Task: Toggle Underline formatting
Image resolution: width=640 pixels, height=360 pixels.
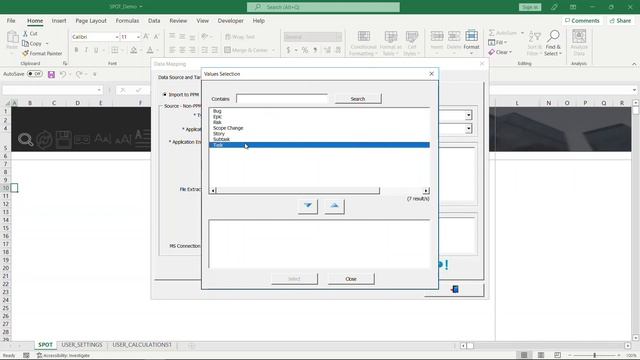Action: click(x=96, y=50)
